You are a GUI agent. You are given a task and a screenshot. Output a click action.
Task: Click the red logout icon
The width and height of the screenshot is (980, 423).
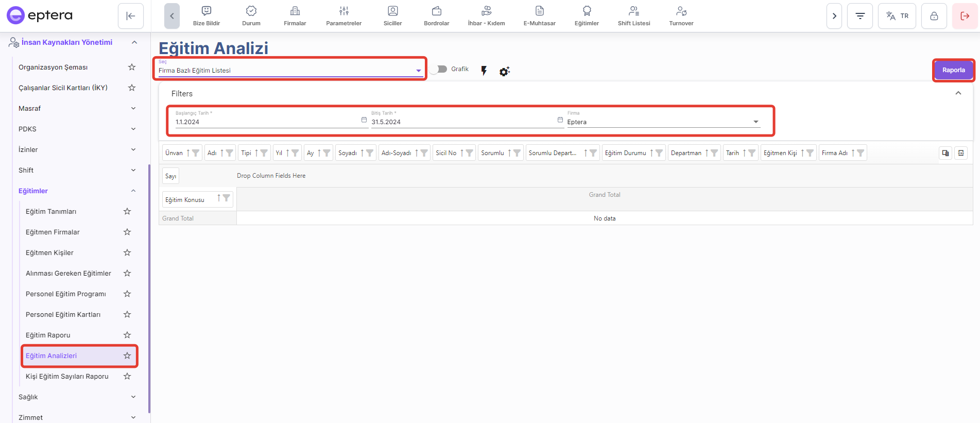pos(965,16)
